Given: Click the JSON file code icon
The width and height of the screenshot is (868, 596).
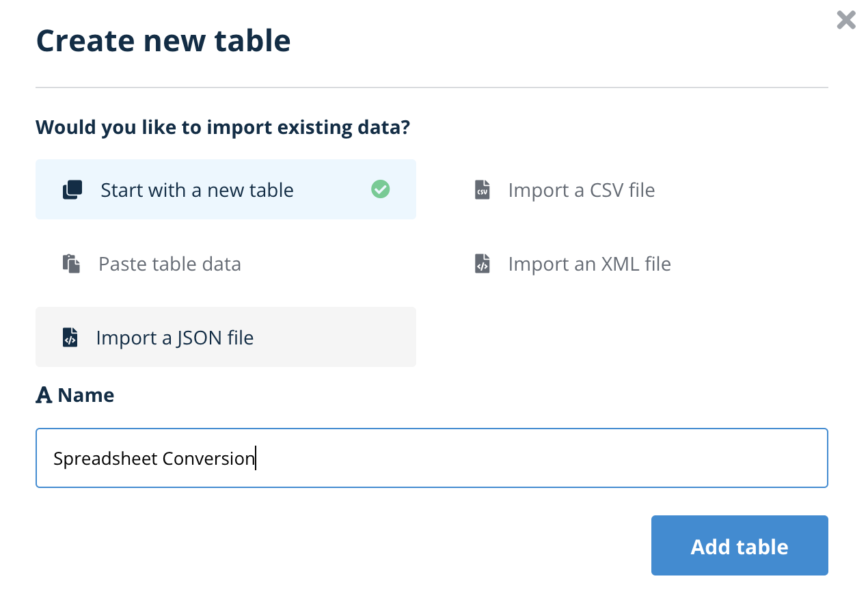Looking at the screenshot, I should coord(70,338).
